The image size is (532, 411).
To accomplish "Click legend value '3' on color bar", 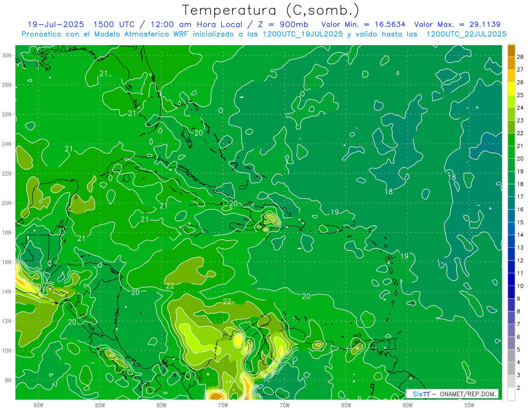I will click(519, 376).
